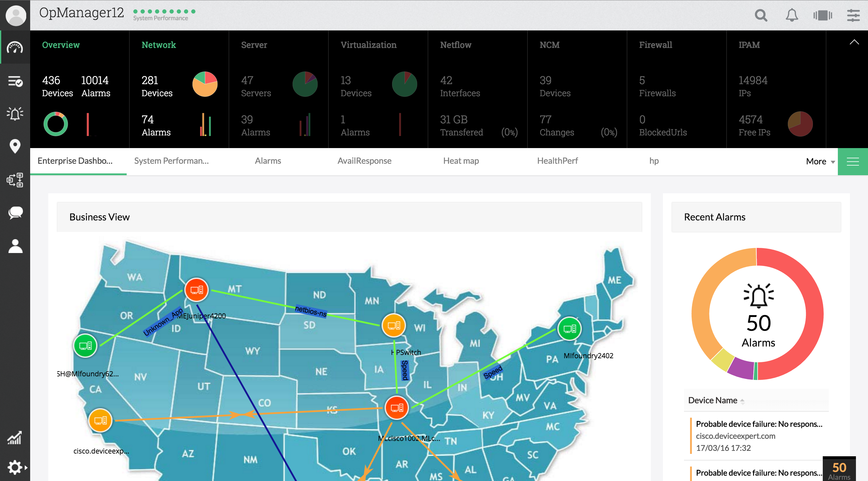Screen dimensions: 868x481
Task: Open the inventory checklist sidebar icon
Action: coord(15,81)
